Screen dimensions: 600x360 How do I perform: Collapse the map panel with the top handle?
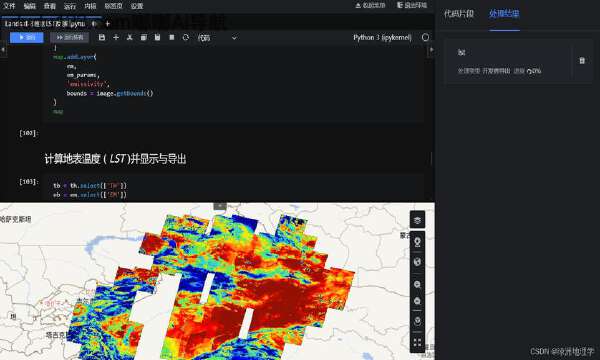click(x=220, y=206)
